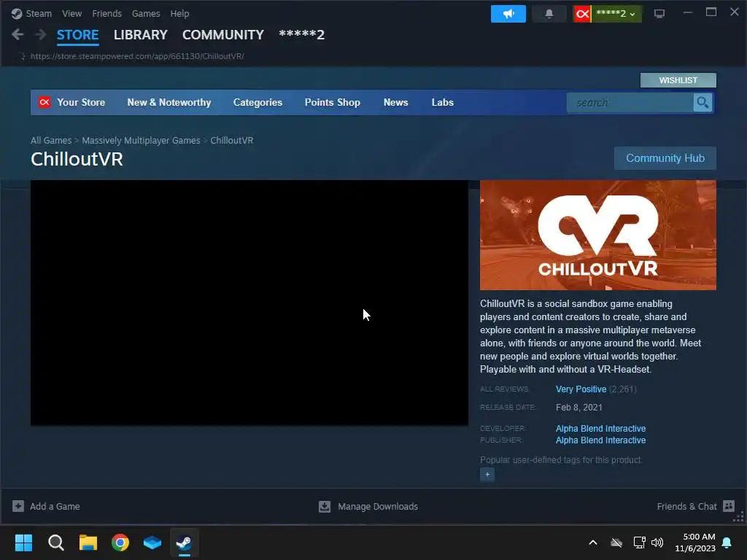The height and width of the screenshot is (560, 747).
Task: Click the cloud sync tray icon
Action: [x=616, y=542]
